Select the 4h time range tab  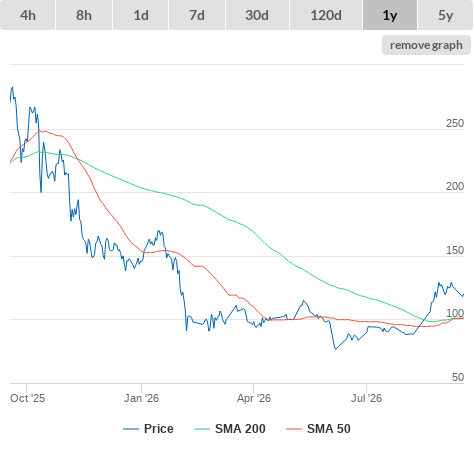[x=28, y=15]
